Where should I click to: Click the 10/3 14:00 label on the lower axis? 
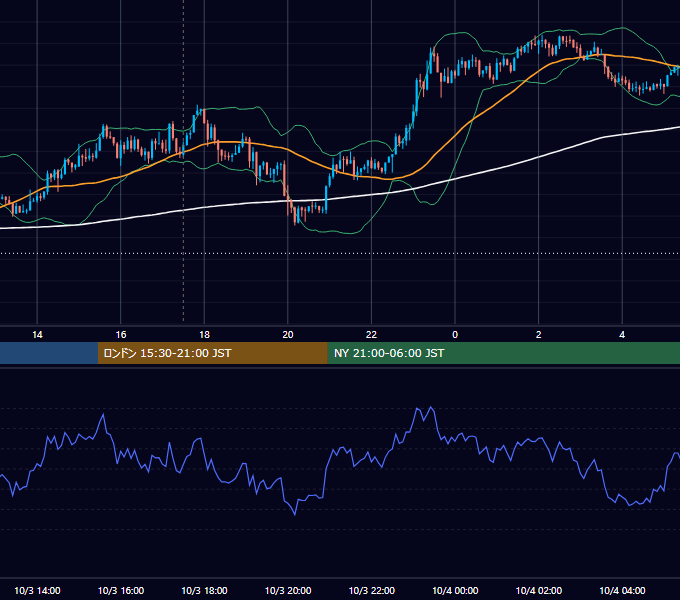click(37, 590)
